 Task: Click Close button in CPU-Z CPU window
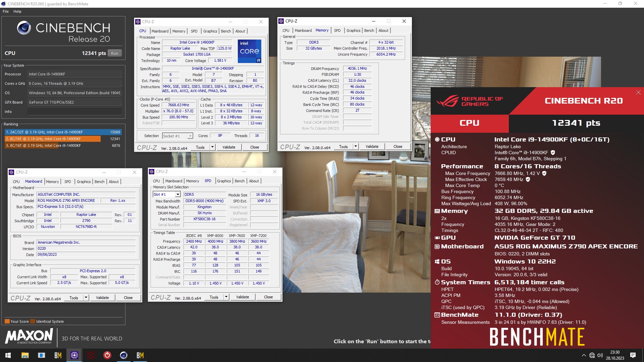[x=255, y=147]
